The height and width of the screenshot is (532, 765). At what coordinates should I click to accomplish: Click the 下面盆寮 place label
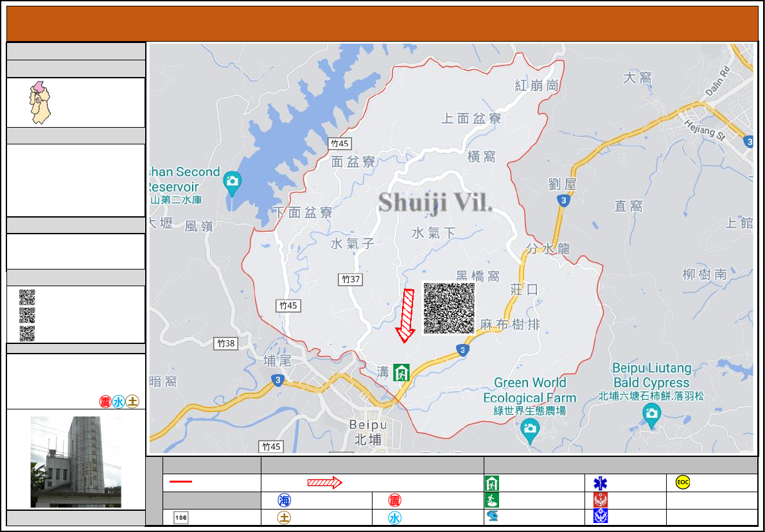pos(303,212)
